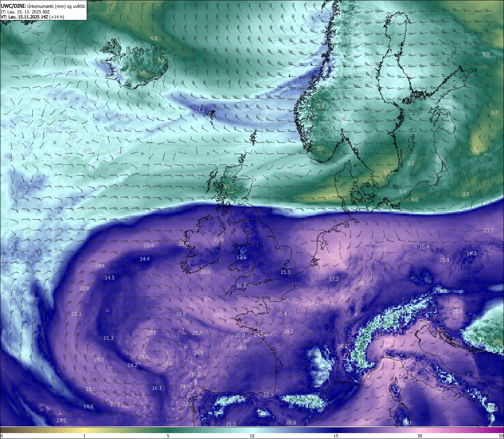
Task: Click the 23.8 value in the western Atlantic
Action: pos(84,288)
